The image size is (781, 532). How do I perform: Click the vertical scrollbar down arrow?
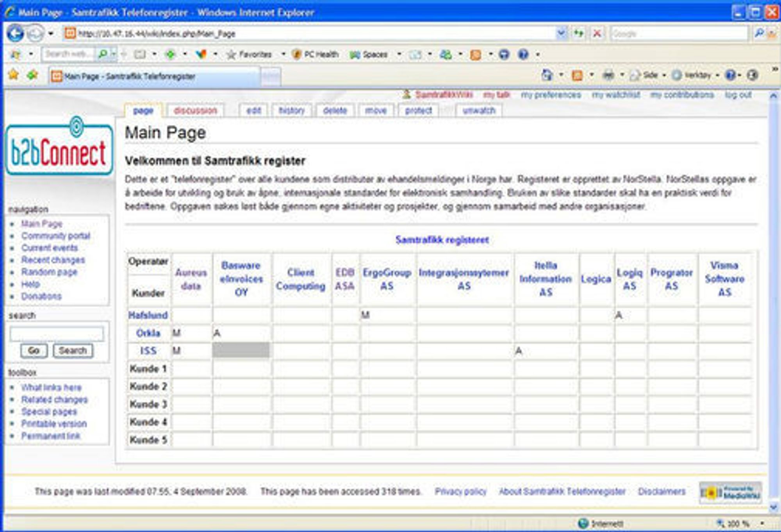click(773, 507)
